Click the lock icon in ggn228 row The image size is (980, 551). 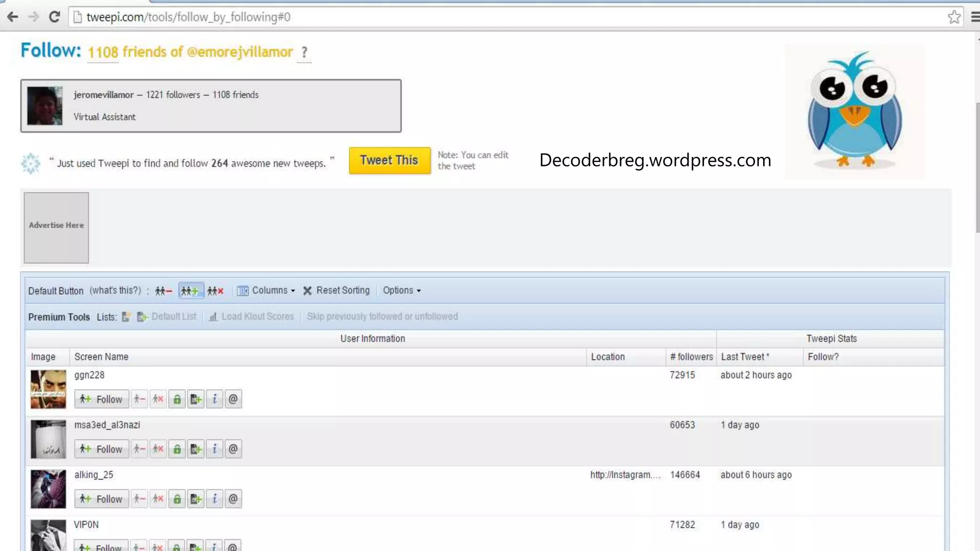(x=177, y=399)
